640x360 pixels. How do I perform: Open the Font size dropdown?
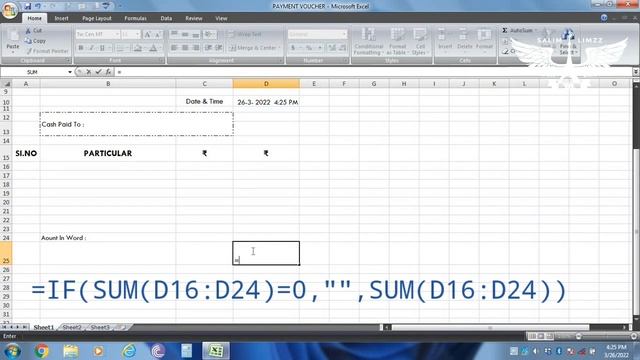point(138,34)
